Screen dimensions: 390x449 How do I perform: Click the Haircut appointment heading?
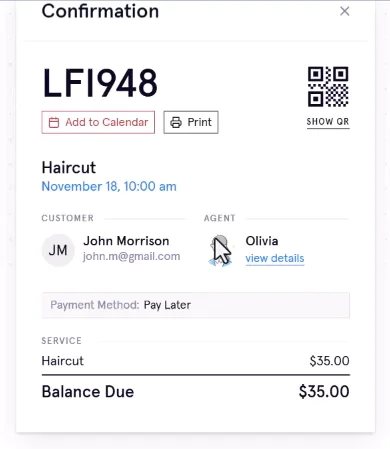[69, 167]
